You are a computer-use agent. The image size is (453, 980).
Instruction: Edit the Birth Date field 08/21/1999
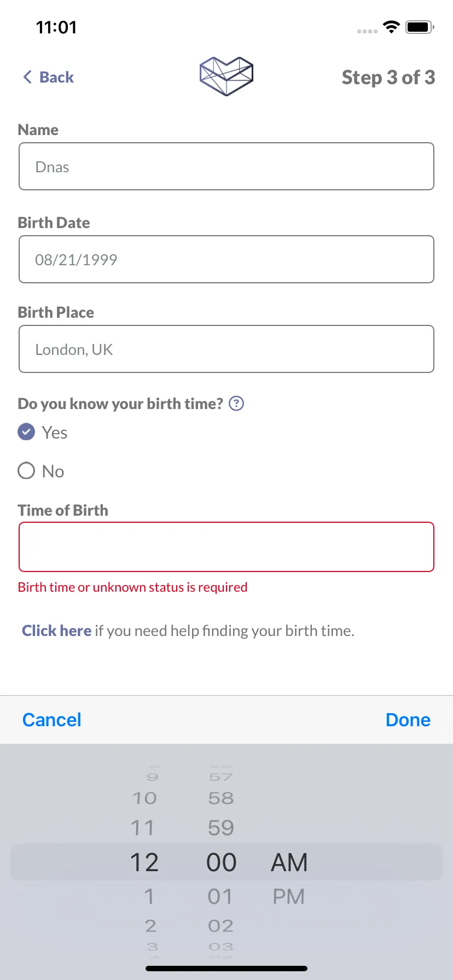[x=226, y=259]
